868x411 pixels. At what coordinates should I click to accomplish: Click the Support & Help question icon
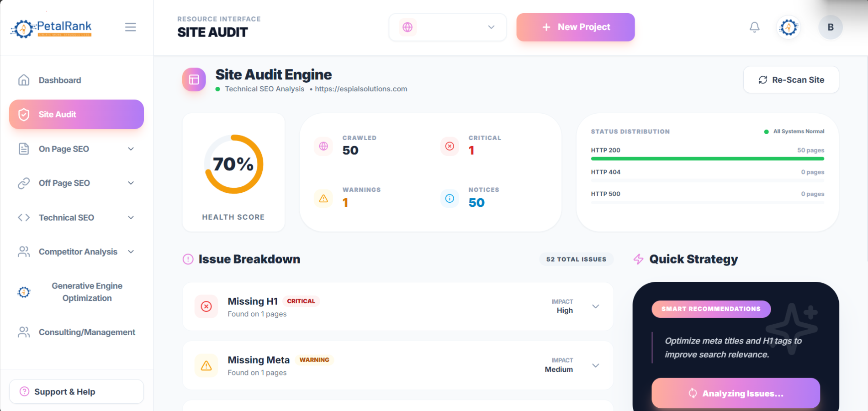(25, 391)
